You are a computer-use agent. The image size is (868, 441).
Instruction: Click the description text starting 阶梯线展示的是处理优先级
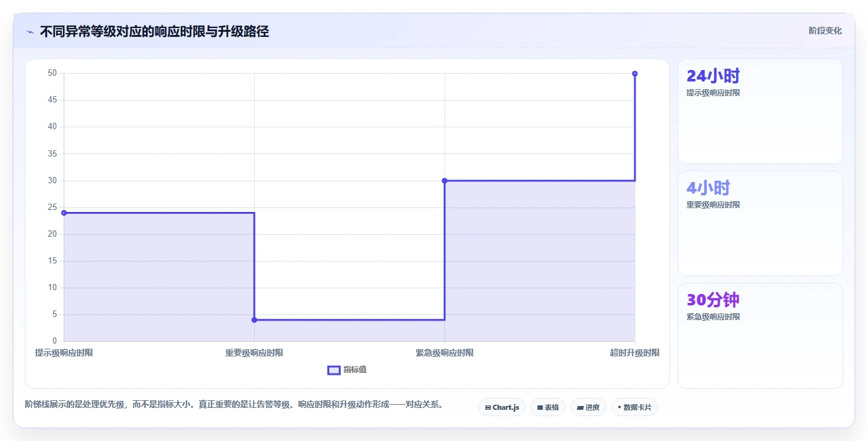pyautogui.click(x=234, y=405)
